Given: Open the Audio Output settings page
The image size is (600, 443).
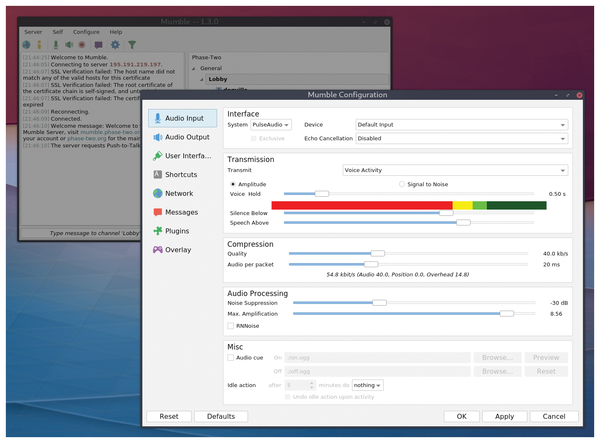Looking at the screenshot, I should [x=183, y=137].
